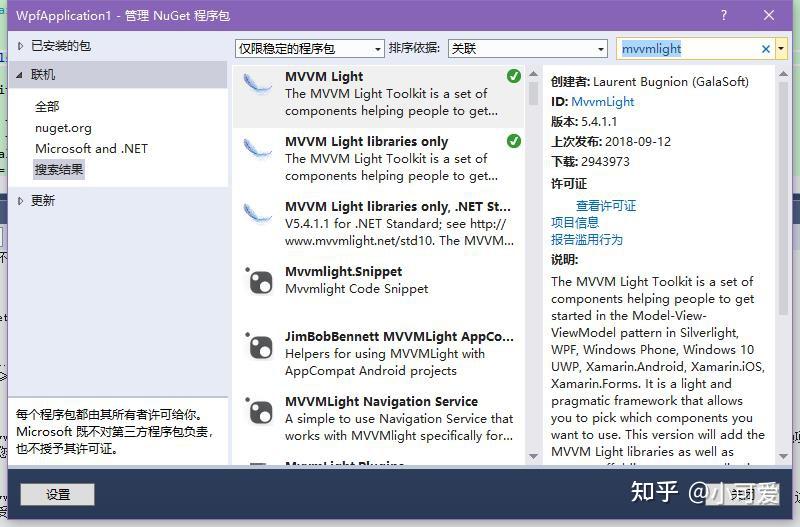Click the details pane scroll down arrow
Viewport: 800px width, 527px height.
[x=783, y=456]
